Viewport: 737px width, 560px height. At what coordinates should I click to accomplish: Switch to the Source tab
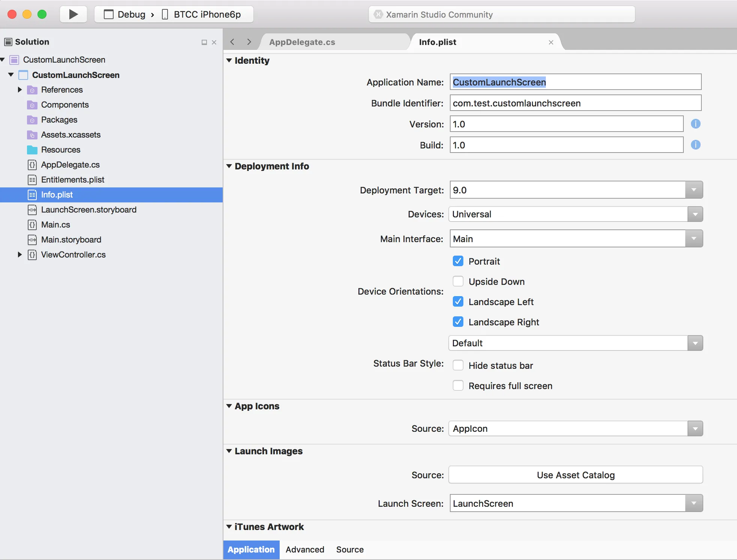pyautogui.click(x=349, y=550)
